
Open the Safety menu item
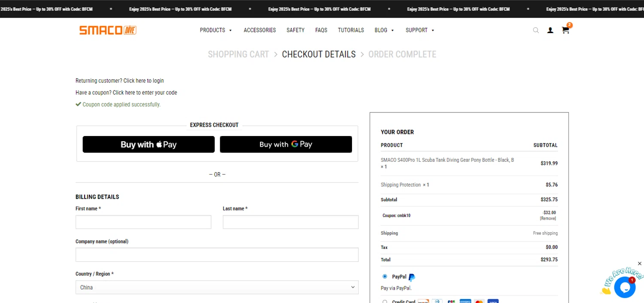[x=295, y=30]
